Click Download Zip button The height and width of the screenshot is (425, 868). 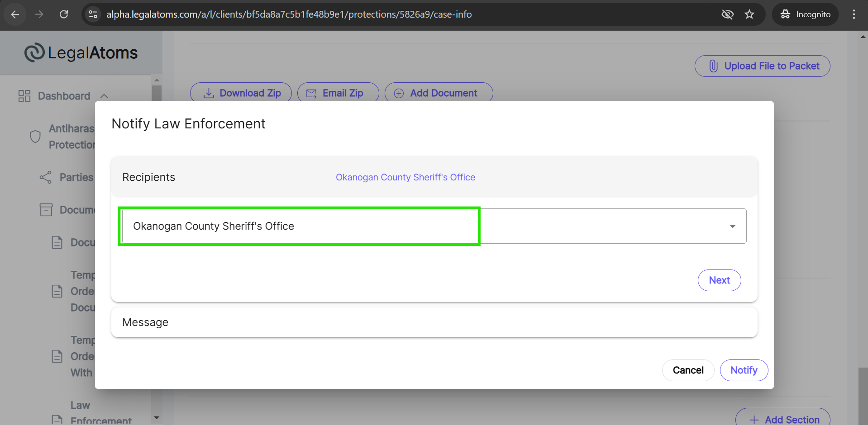click(241, 93)
